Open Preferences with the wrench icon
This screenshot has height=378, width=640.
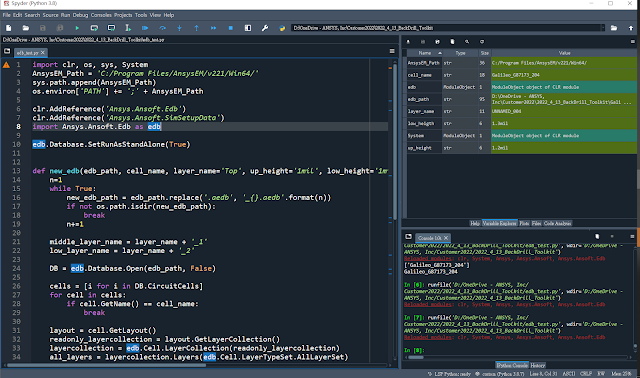point(265,28)
